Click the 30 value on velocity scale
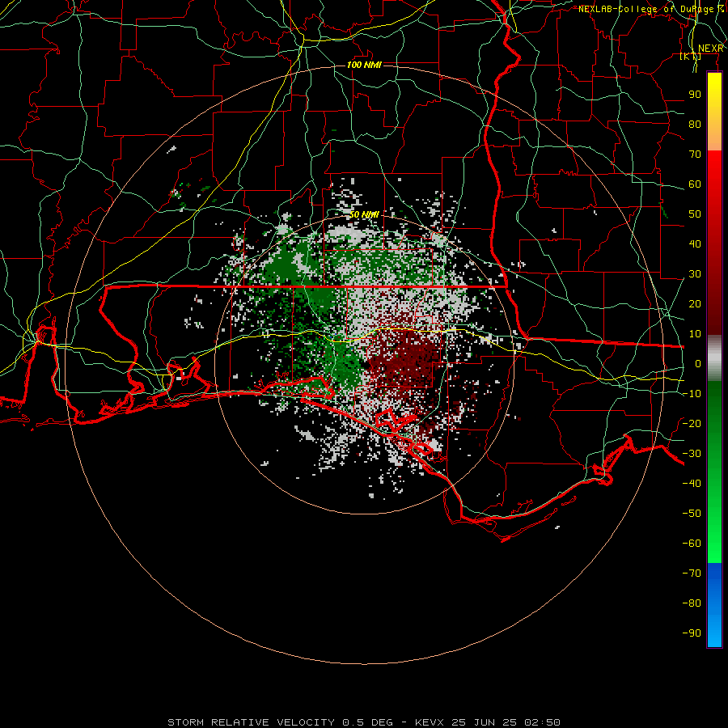This screenshot has height=728, width=728. tap(695, 274)
